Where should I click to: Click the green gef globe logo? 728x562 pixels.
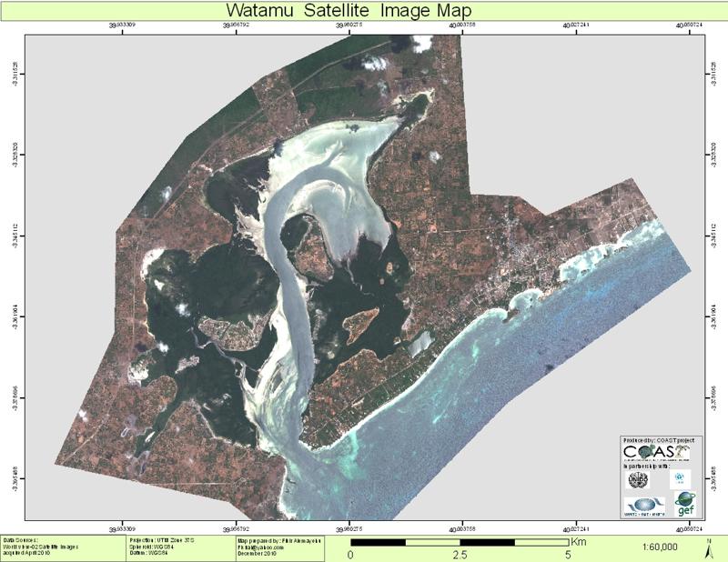685,503
